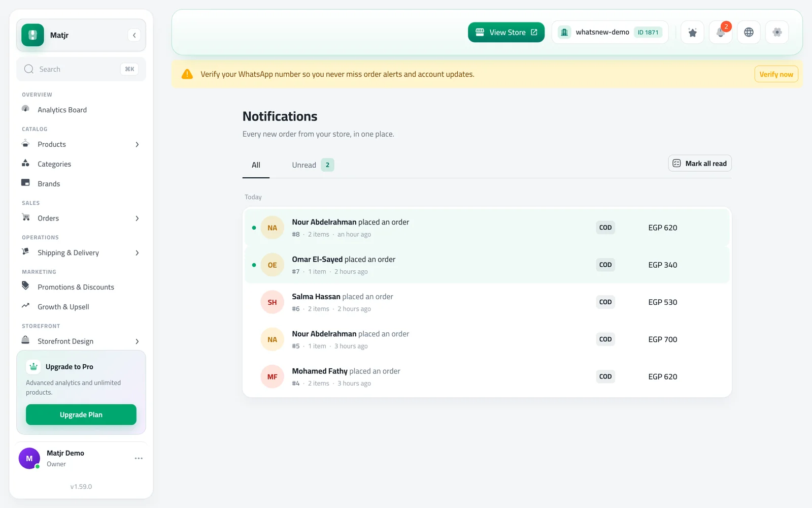Expand the Storefront Design chevron
This screenshot has height=508, width=812.
coord(137,341)
